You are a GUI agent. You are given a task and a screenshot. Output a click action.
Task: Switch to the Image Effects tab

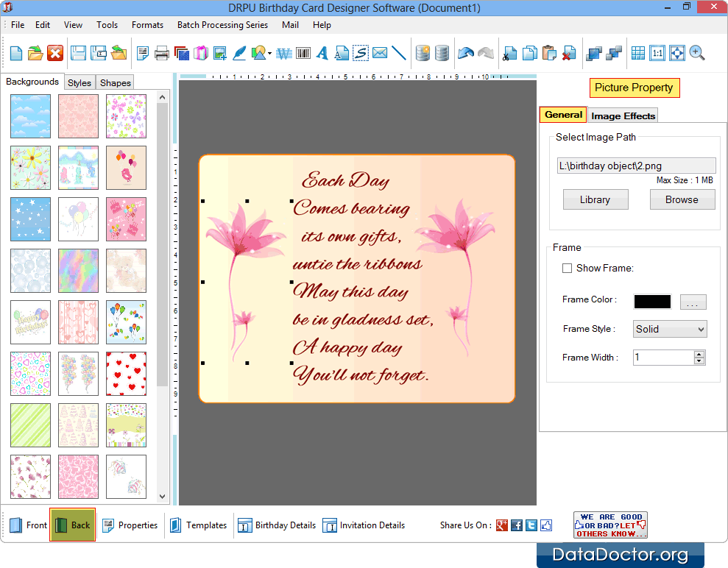[x=623, y=116]
